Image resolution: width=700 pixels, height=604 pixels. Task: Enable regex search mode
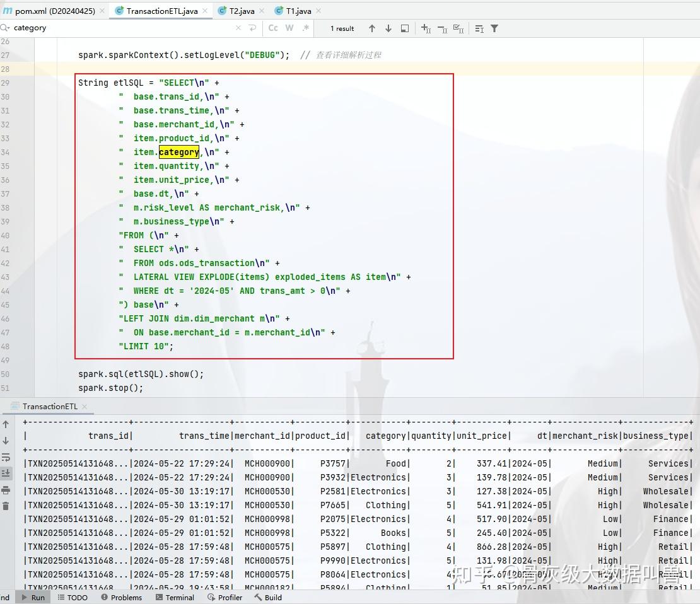coord(305,28)
